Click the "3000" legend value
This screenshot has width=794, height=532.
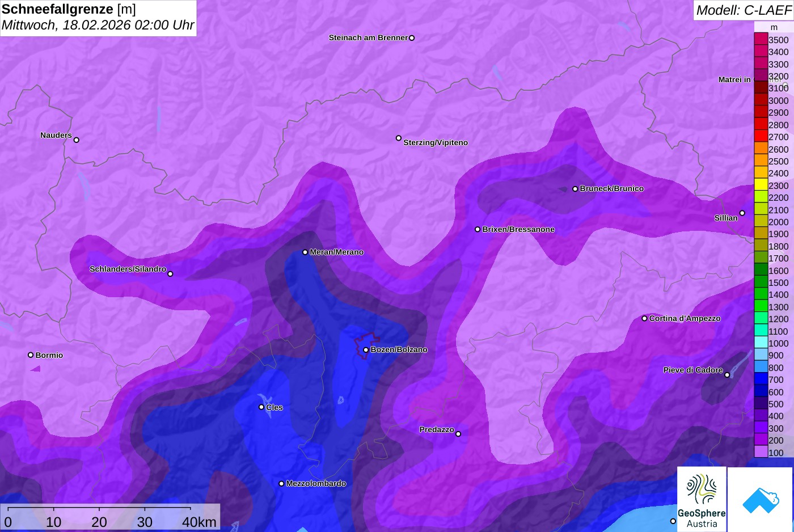coord(779,100)
